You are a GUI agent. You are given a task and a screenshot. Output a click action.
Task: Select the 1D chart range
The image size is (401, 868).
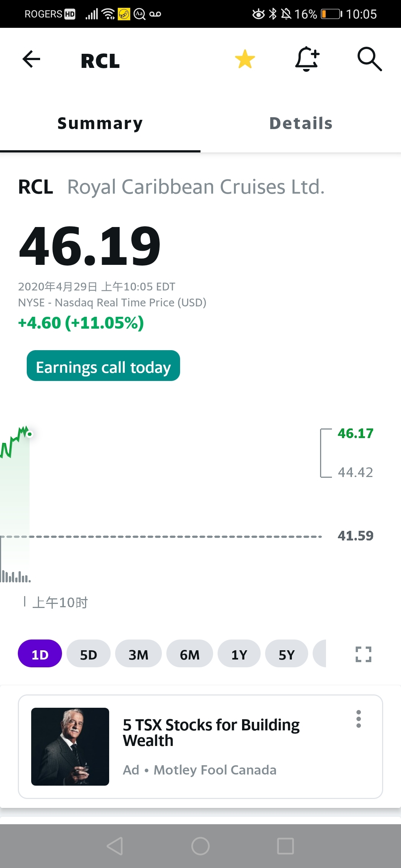(40, 654)
